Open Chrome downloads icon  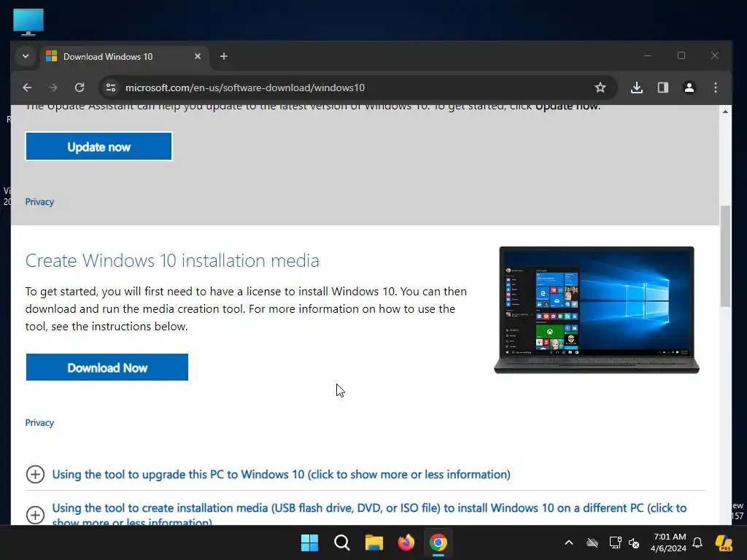pyautogui.click(x=637, y=87)
